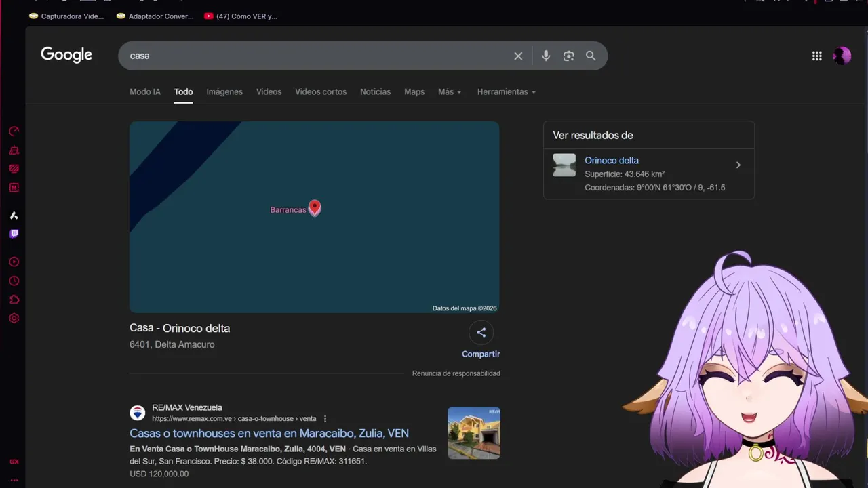The width and height of the screenshot is (868, 488).
Task: Click the RE/MAX remax.com.ve URL
Action: (x=234, y=419)
